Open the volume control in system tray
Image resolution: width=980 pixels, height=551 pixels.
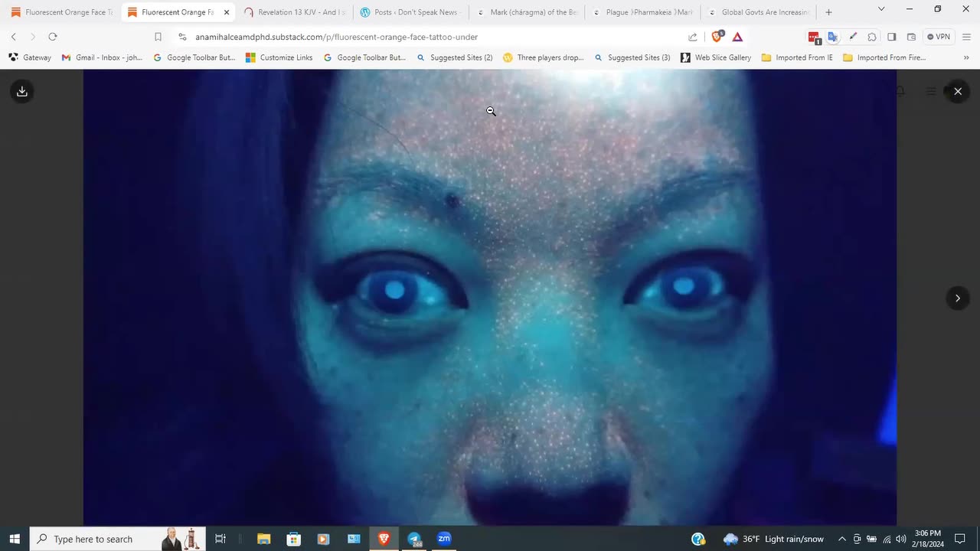point(901,539)
